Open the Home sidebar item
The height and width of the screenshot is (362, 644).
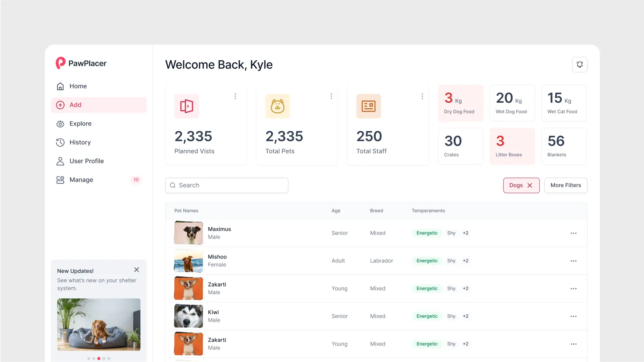[x=78, y=86]
